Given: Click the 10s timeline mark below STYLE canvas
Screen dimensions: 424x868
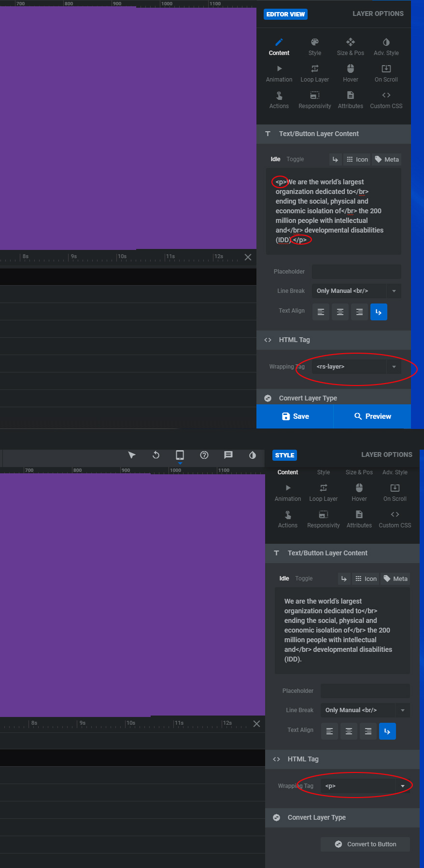Looking at the screenshot, I should tap(130, 723).
